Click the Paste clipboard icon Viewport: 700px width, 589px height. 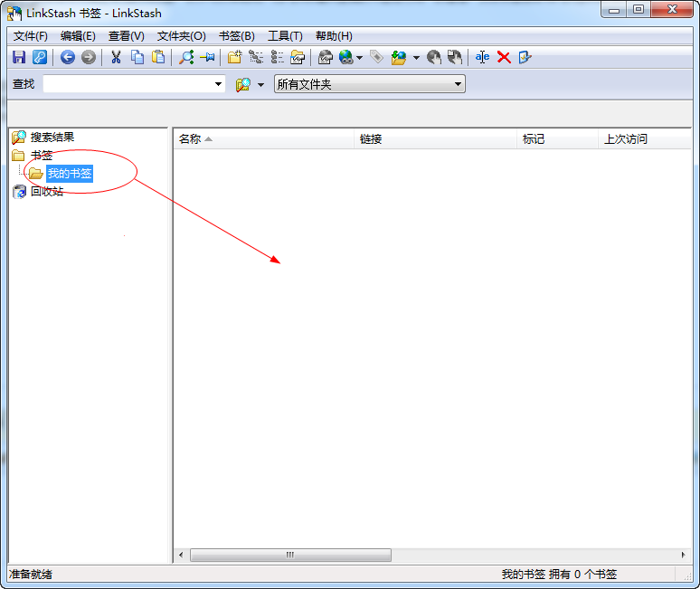coord(158,57)
